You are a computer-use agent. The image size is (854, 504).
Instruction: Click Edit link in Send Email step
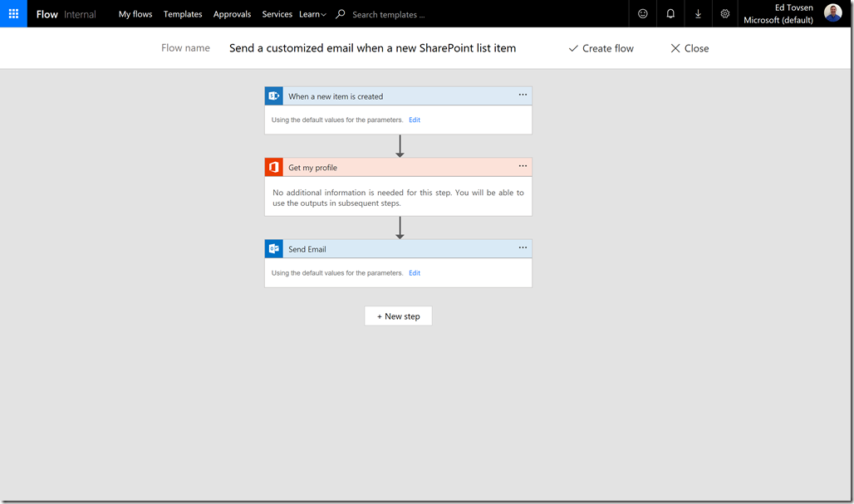pos(415,273)
